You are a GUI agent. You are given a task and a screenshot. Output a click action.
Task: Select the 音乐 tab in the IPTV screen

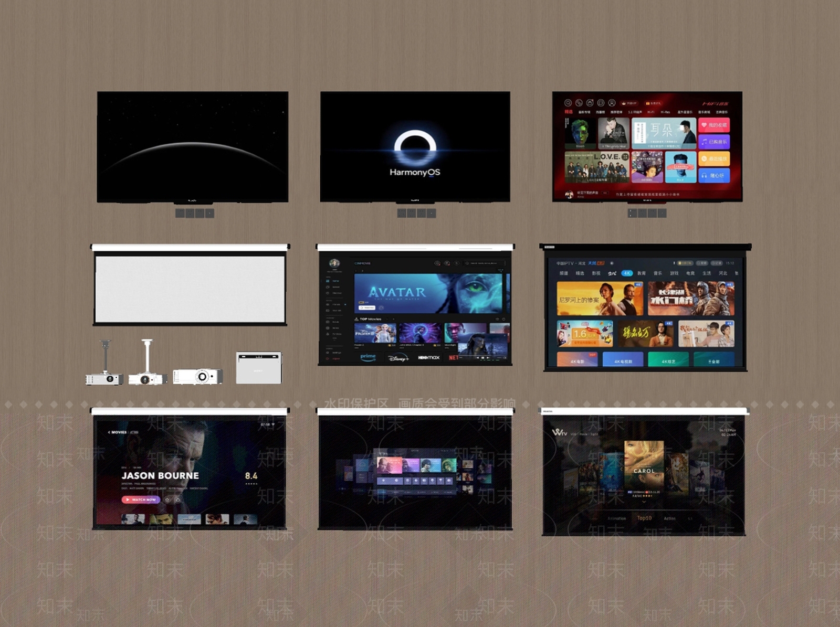(x=658, y=273)
